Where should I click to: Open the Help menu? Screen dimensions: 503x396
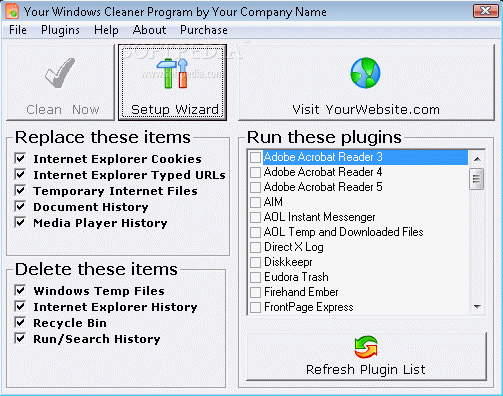point(106,30)
